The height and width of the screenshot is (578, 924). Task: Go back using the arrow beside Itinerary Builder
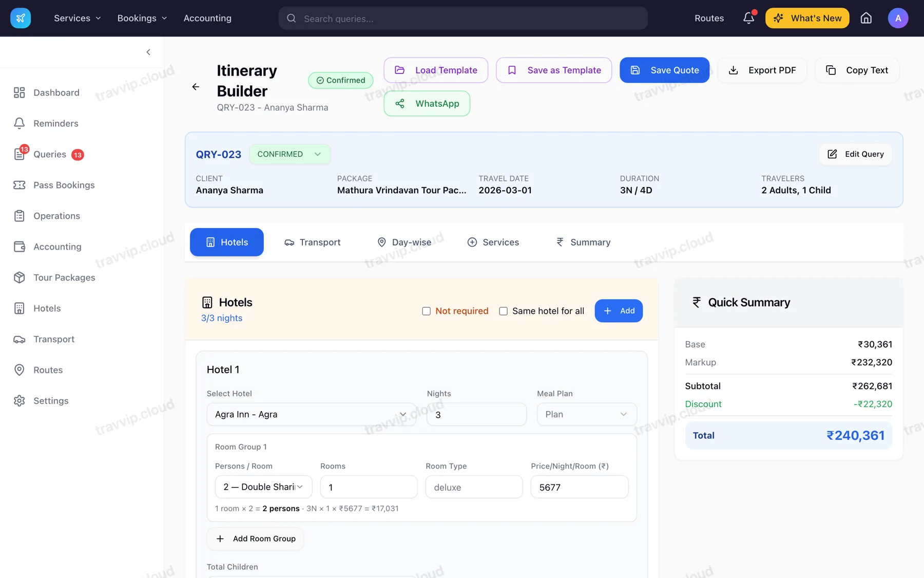[x=196, y=87]
